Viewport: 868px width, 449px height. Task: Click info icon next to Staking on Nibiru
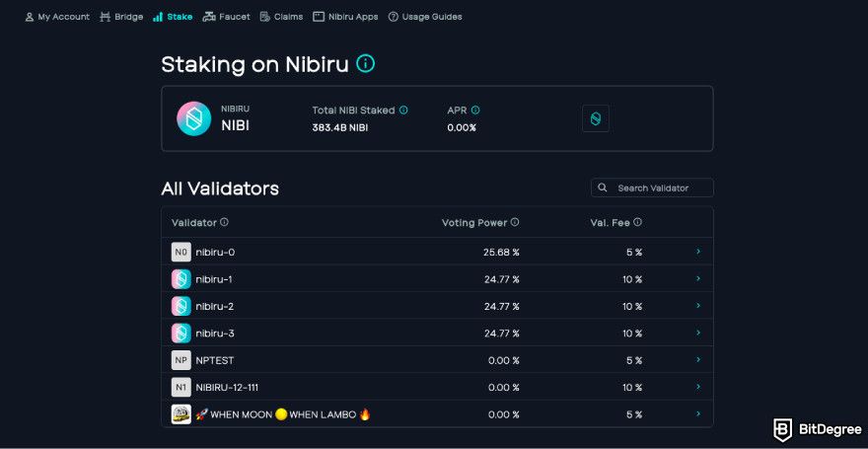pos(365,64)
